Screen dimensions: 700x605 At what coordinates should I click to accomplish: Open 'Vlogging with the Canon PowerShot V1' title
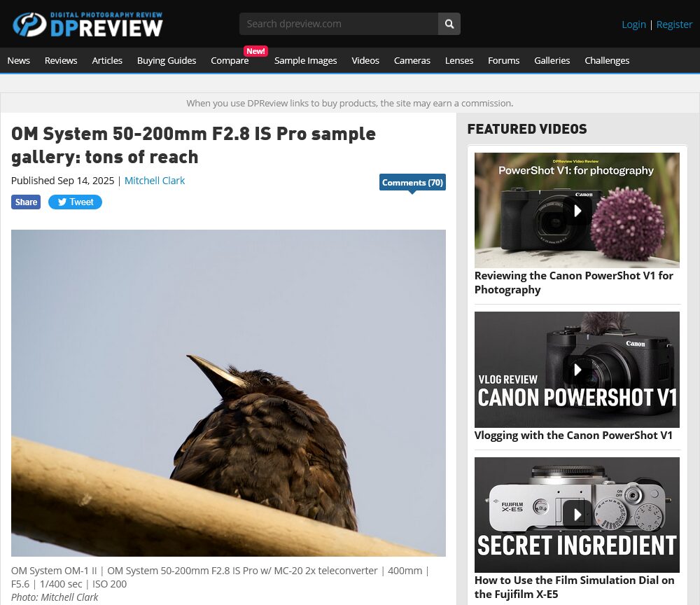573,436
